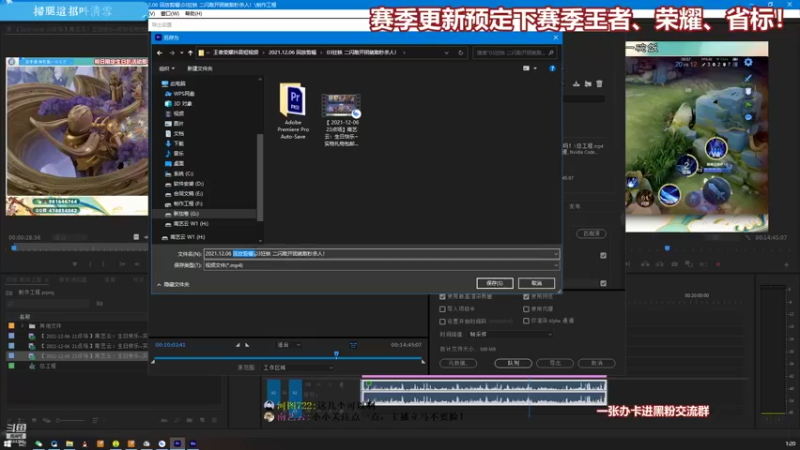Change the folder view layout icon
This screenshot has height=450, width=800.
[526, 68]
